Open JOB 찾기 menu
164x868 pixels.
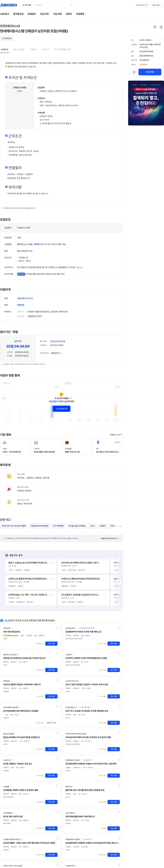(5, 14)
